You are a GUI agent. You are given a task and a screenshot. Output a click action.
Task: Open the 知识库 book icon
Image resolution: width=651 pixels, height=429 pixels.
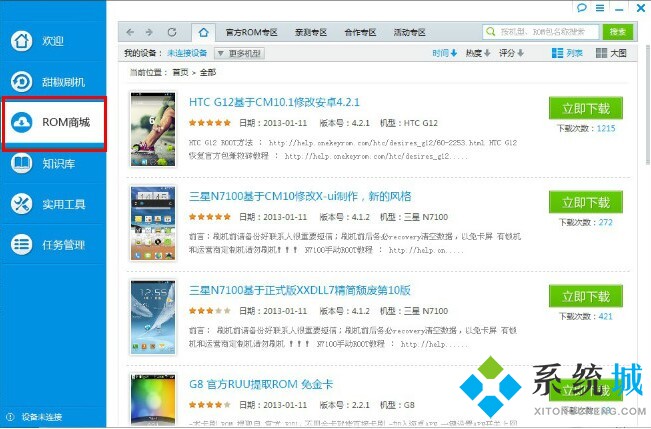[x=21, y=163]
